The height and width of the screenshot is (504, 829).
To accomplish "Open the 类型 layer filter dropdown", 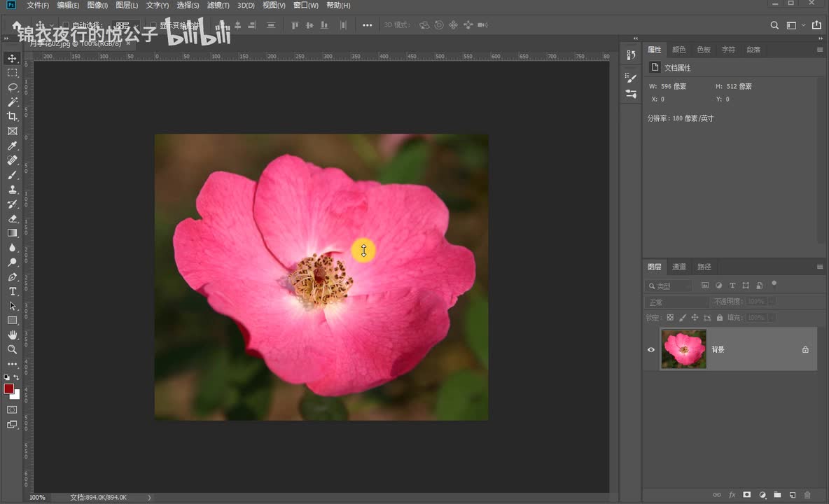I will click(669, 286).
